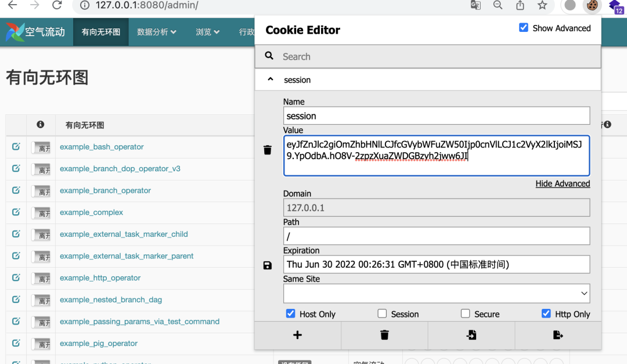This screenshot has height=364, width=627.
Task: Save the cookie with floppy disk icon
Action: [268, 265]
